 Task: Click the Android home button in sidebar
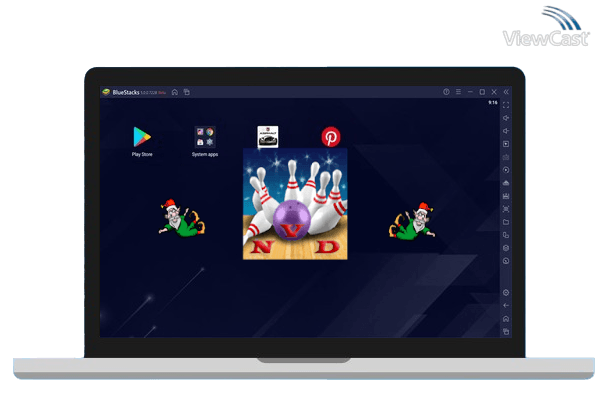tap(506, 319)
